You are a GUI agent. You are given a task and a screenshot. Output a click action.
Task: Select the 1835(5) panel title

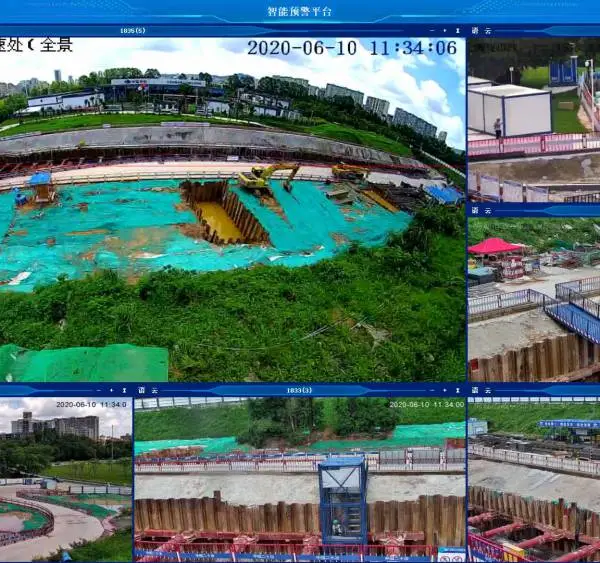[133, 31]
